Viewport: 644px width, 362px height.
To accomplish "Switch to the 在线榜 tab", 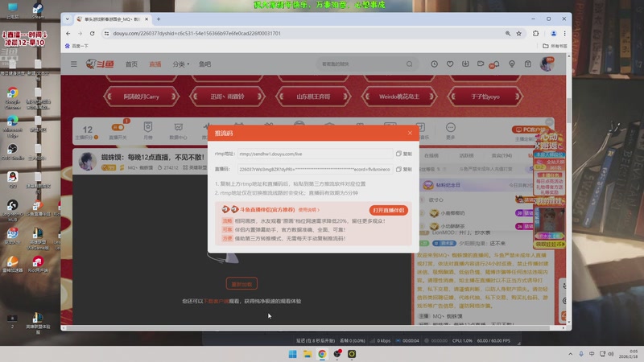I will tap(431, 155).
